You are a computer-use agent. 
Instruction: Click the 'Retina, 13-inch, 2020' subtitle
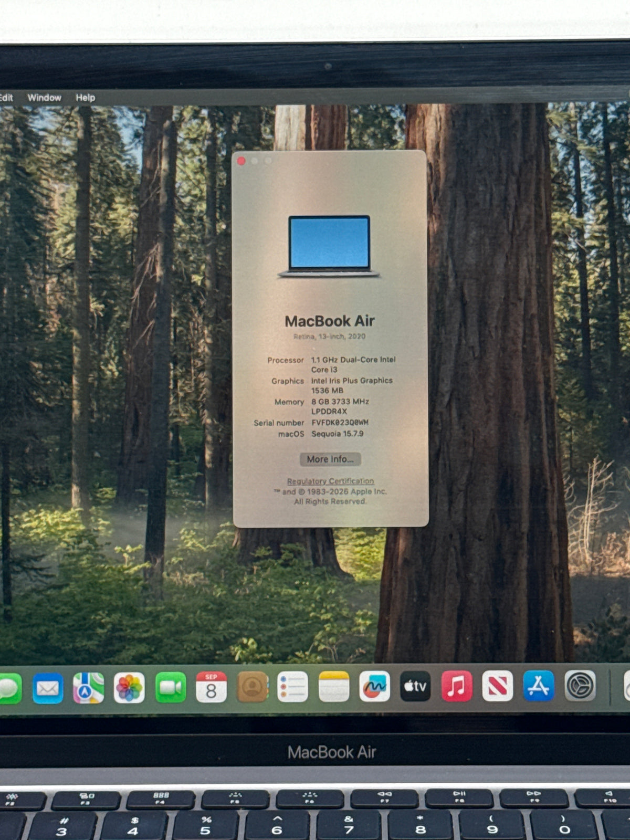click(x=329, y=337)
